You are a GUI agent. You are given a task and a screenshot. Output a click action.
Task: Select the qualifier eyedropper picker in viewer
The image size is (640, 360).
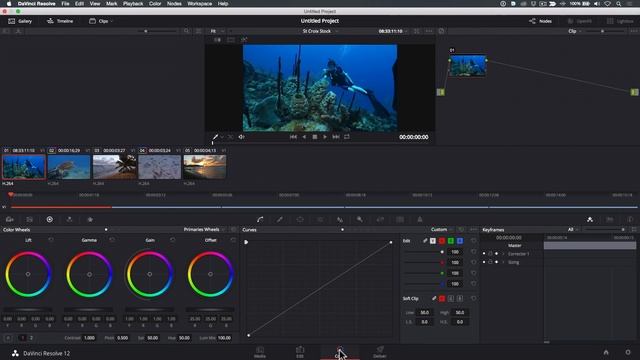click(x=215, y=137)
